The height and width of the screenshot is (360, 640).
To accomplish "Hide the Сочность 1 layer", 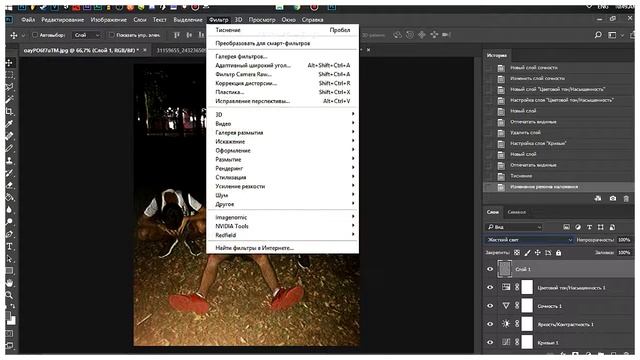I will click(490, 306).
